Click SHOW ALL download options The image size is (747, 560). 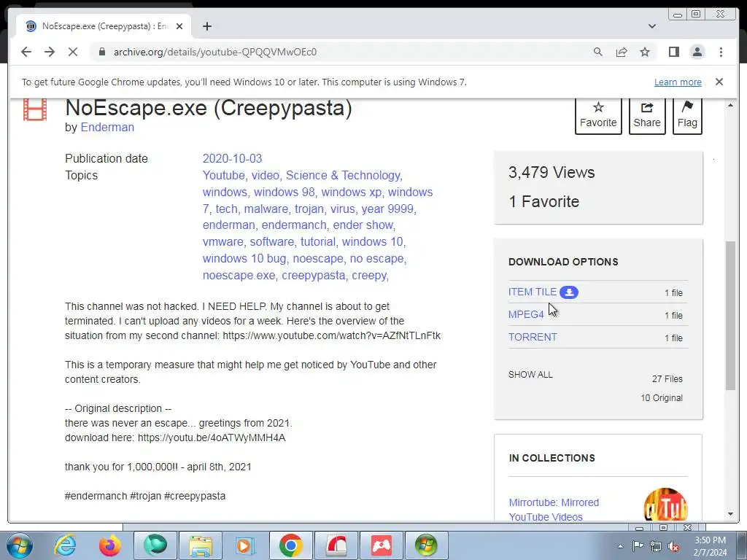tap(530, 374)
